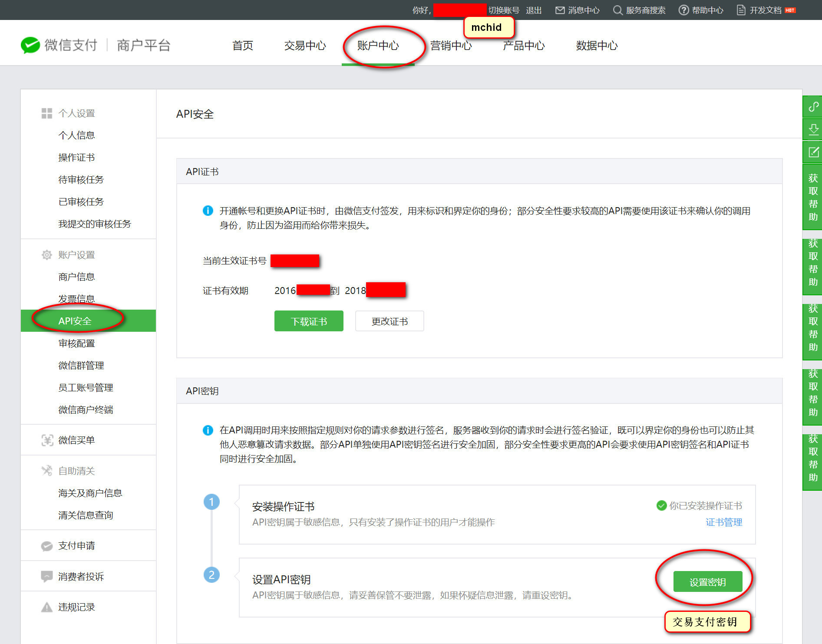822x644 pixels.
Task: Click the 下载证书 button
Action: 309,321
